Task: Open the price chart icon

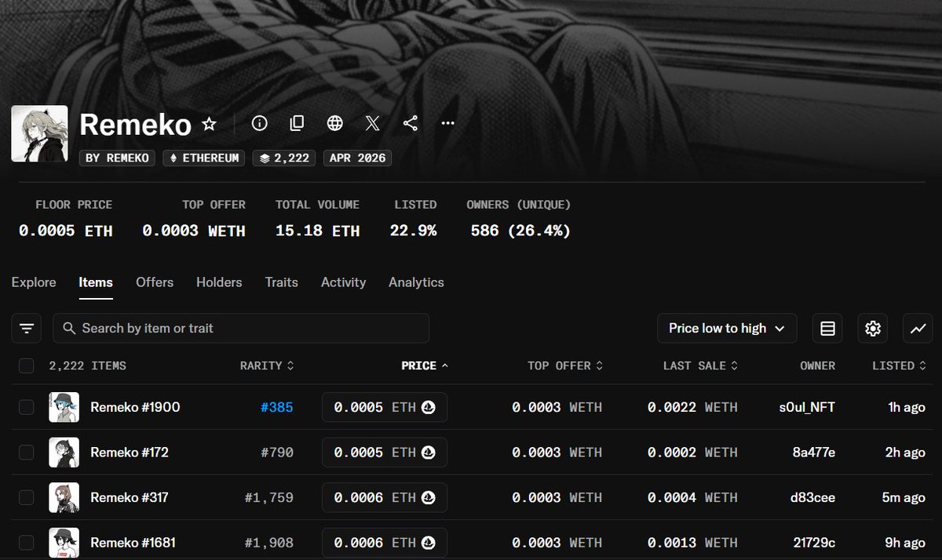Action: tap(918, 328)
